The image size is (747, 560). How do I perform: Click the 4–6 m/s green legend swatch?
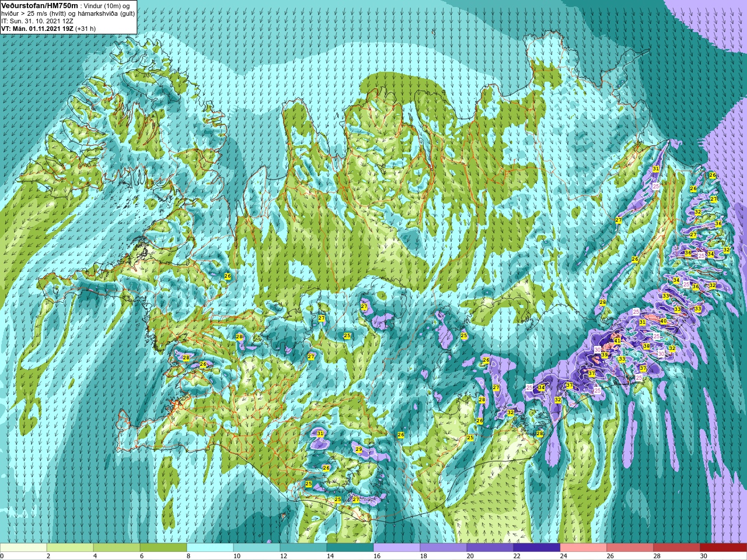click(x=117, y=548)
